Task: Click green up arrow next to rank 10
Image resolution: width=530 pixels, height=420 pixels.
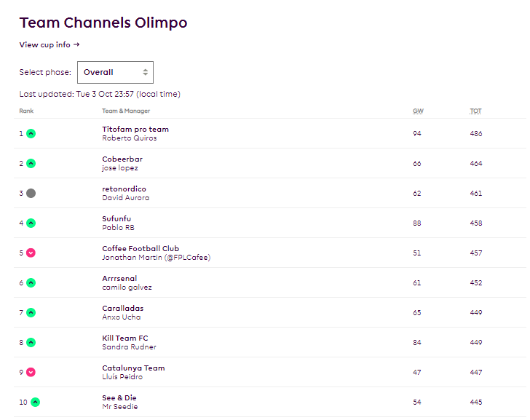Action: pyautogui.click(x=35, y=402)
